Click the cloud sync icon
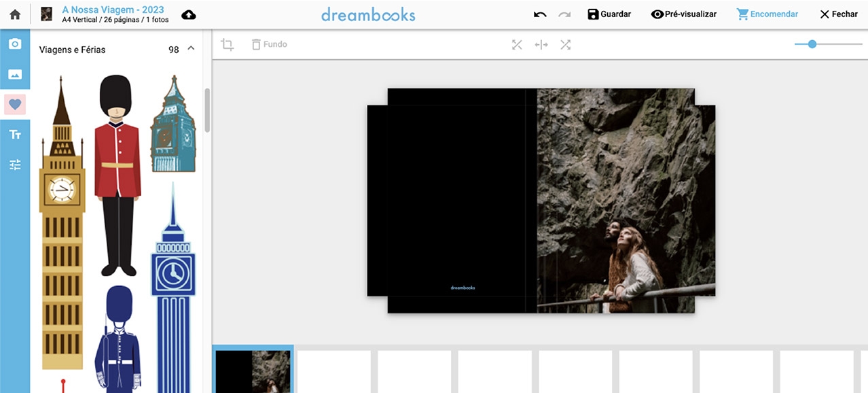Image resolution: width=868 pixels, height=393 pixels. point(188,13)
